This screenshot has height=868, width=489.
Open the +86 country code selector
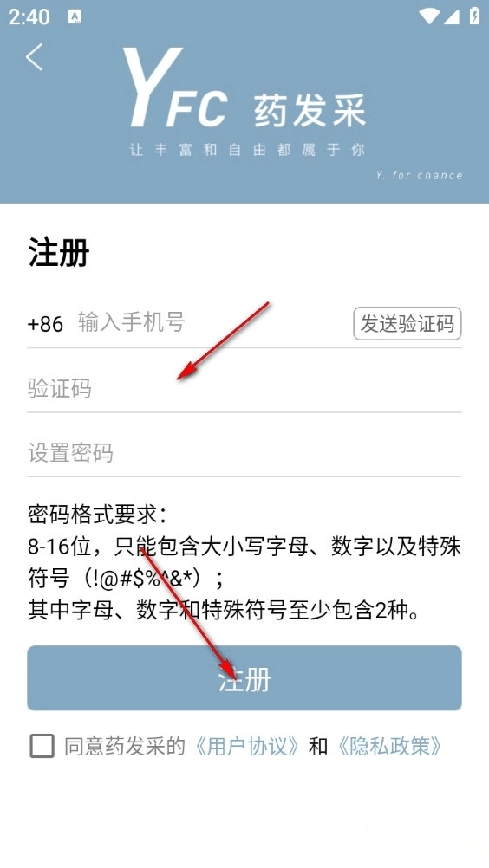pos(45,324)
